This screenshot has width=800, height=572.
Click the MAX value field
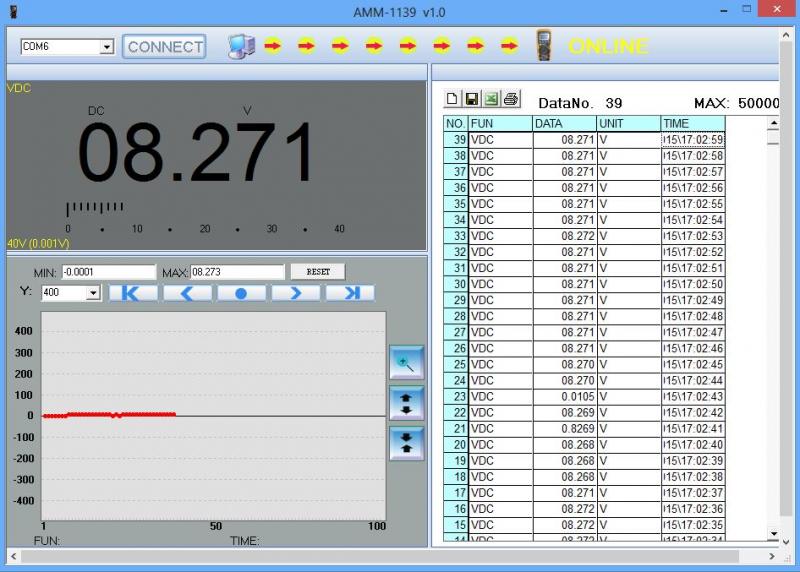pyautogui.click(x=237, y=272)
